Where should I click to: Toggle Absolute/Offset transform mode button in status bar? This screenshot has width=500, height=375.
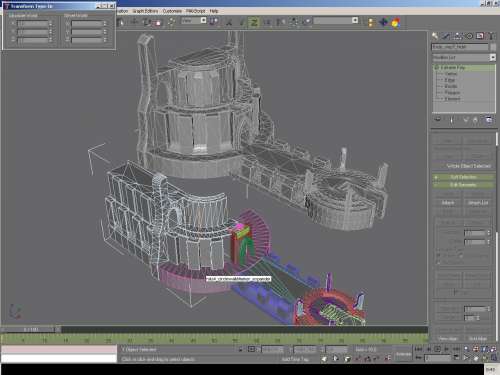[252, 349]
